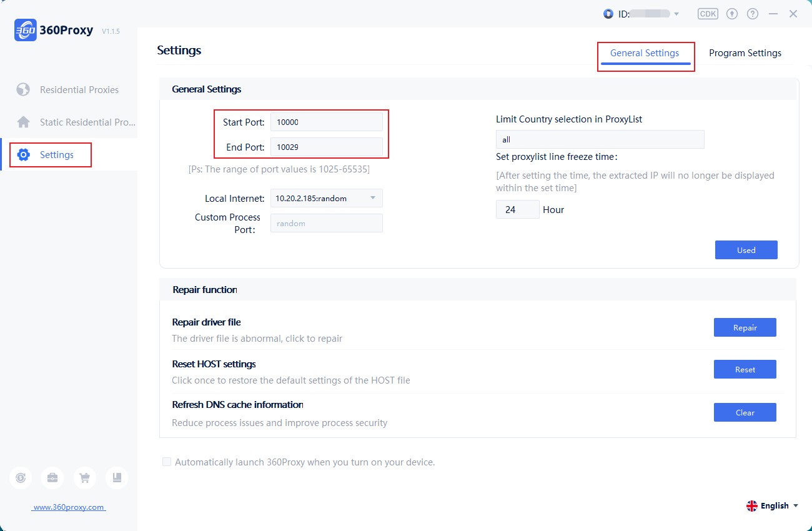Click the Settings gear icon
The width and height of the screenshot is (812, 531).
[24, 155]
